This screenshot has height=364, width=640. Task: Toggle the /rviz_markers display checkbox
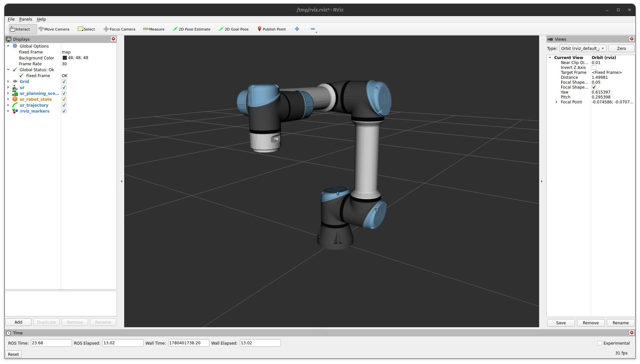64,111
